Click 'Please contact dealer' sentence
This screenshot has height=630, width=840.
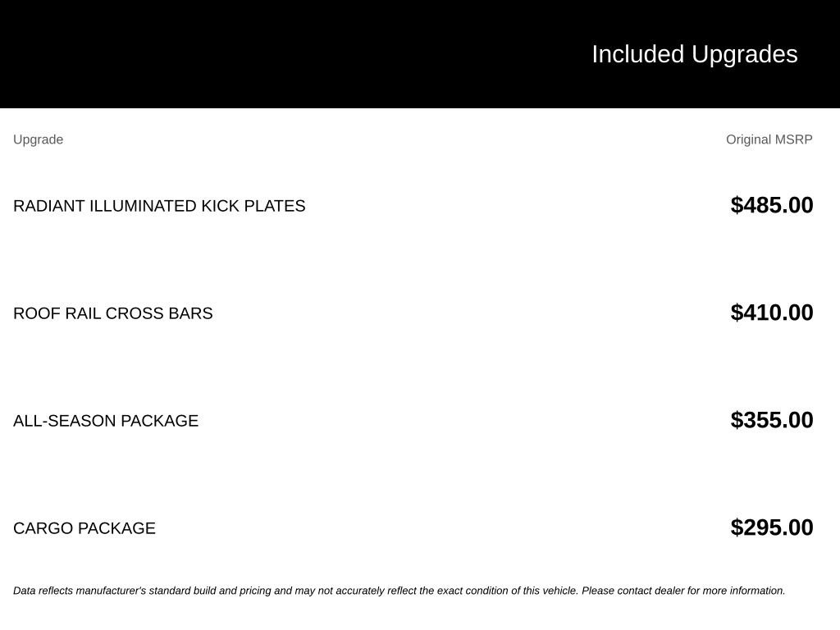point(683,591)
